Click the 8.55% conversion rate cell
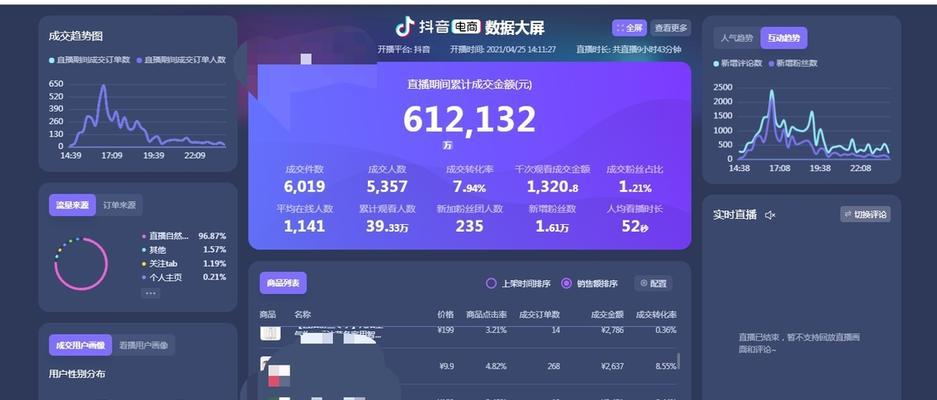This screenshot has height=400, width=937. click(666, 367)
